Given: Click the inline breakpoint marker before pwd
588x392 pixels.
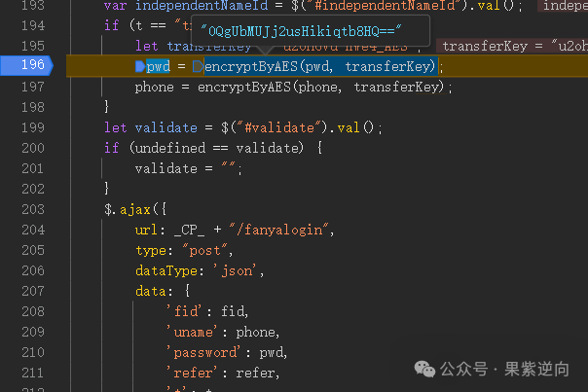Looking at the screenshot, I should click(141, 67).
